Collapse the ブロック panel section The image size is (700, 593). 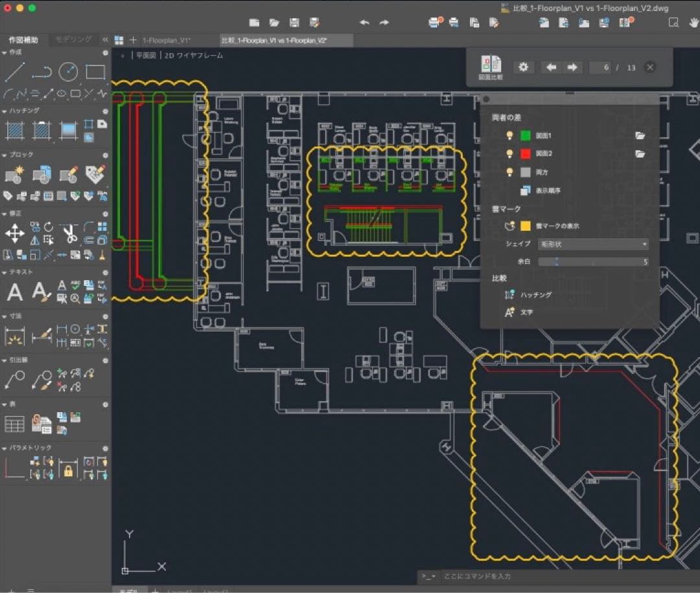pos(6,155)
